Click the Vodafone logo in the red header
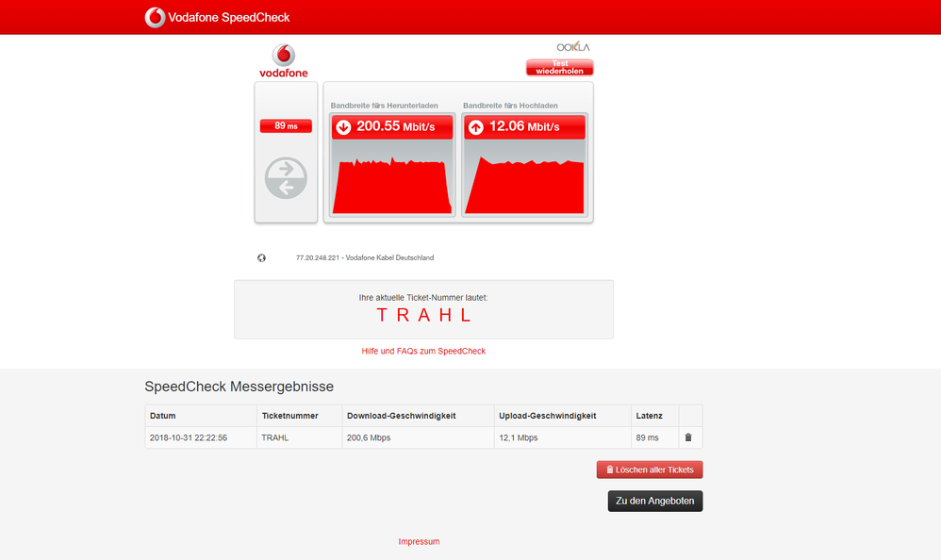 pyautogui.click(x=155, y=17)
